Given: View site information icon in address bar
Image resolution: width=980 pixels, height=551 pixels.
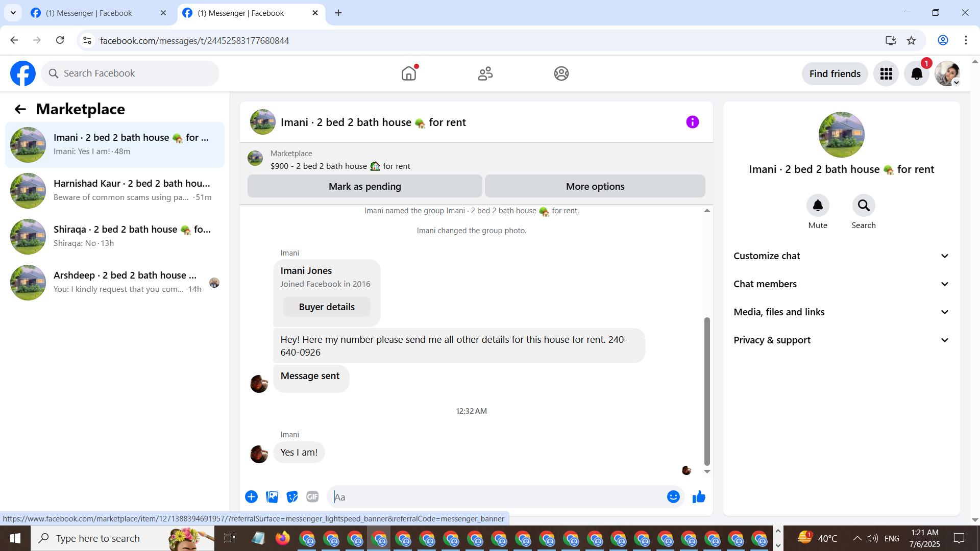Looking at the screenshot, I should point(87,40).
